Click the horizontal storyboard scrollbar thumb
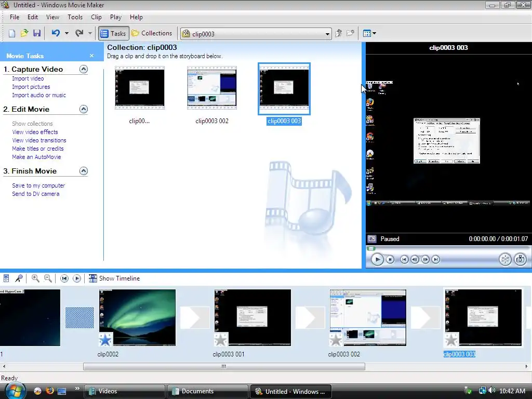Viewport: 532px width, 399px height. coord(224,366)
